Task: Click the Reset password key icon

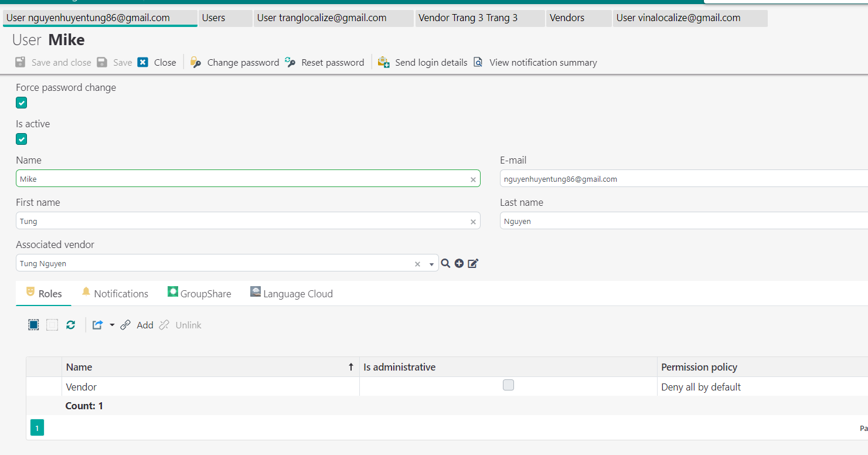Action: coord(290,62)
